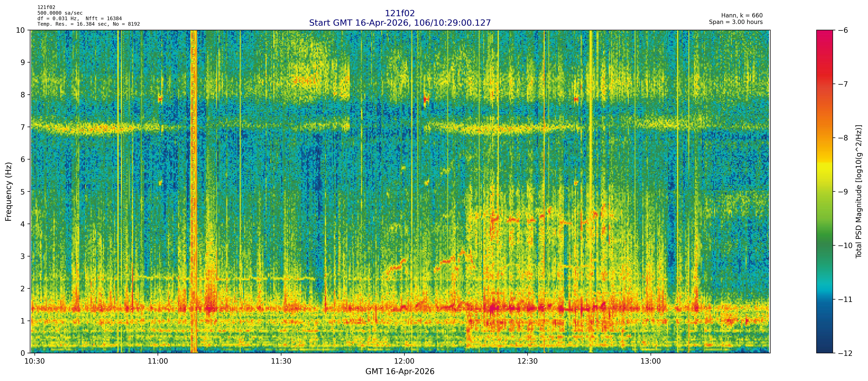Click the 11:00 time axis label

158,362
